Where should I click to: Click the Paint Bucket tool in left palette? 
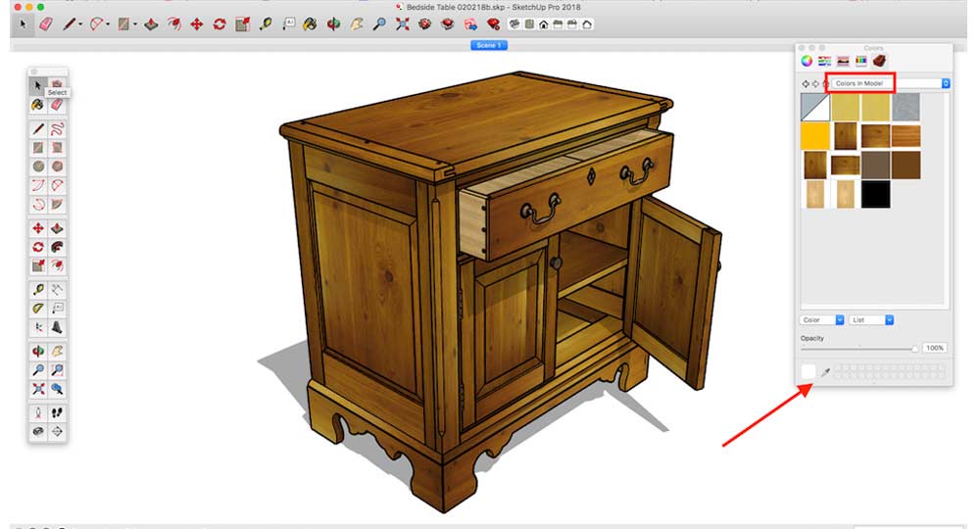point(38,104)
